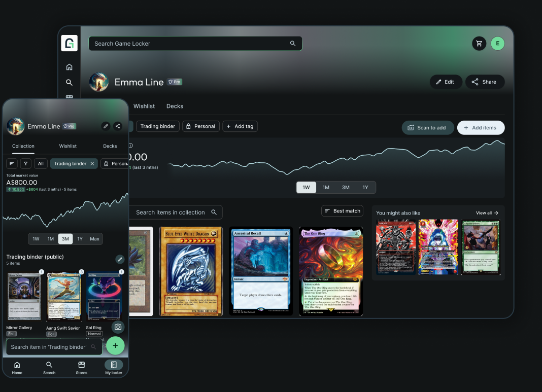Screen dimensions: 542x392
Task: Select mobile Decks tab
Action: (x=110, y=146)
